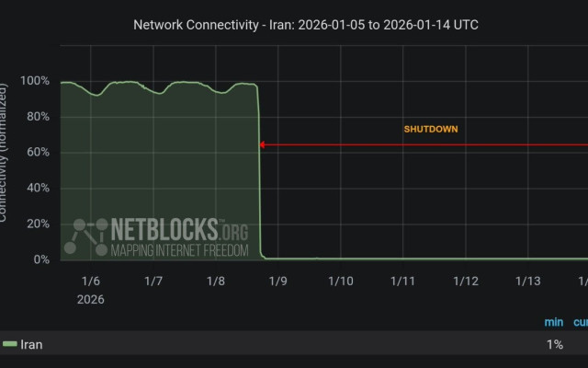Select the 1/9 date on x-axis
The image size is (588, 368).
click(277, 281)
